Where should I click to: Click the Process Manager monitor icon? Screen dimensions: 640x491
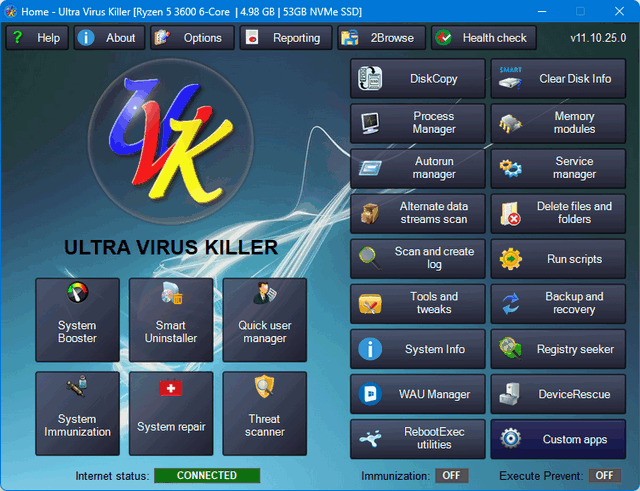370,123
